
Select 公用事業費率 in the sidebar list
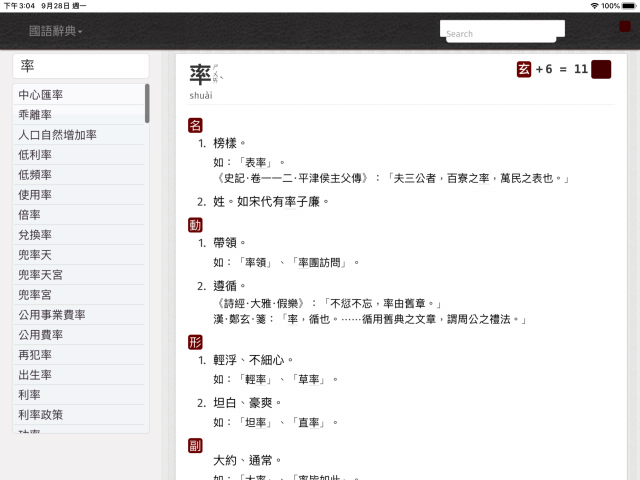point(79,315)
